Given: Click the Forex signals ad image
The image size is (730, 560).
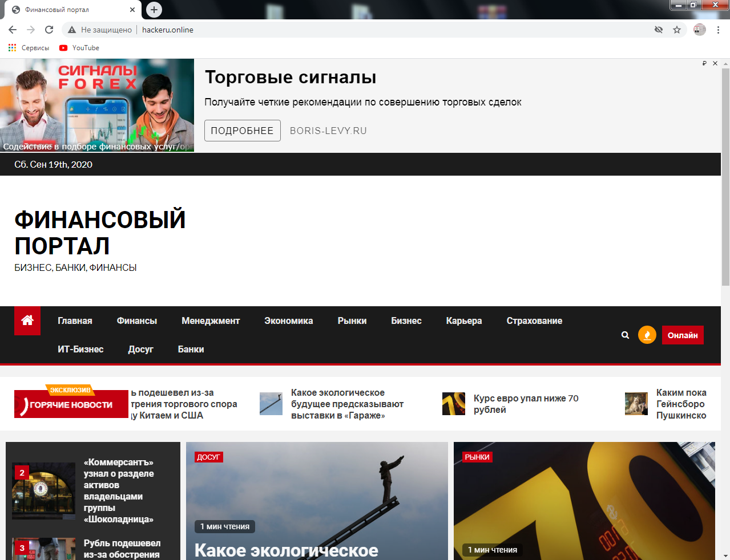Looking at the screenshot, I should [x=97, y=105].
